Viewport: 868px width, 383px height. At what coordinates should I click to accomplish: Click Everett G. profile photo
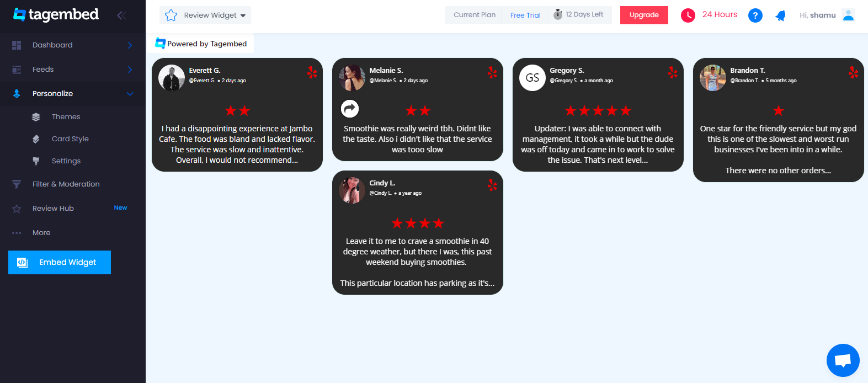[172, 78]
